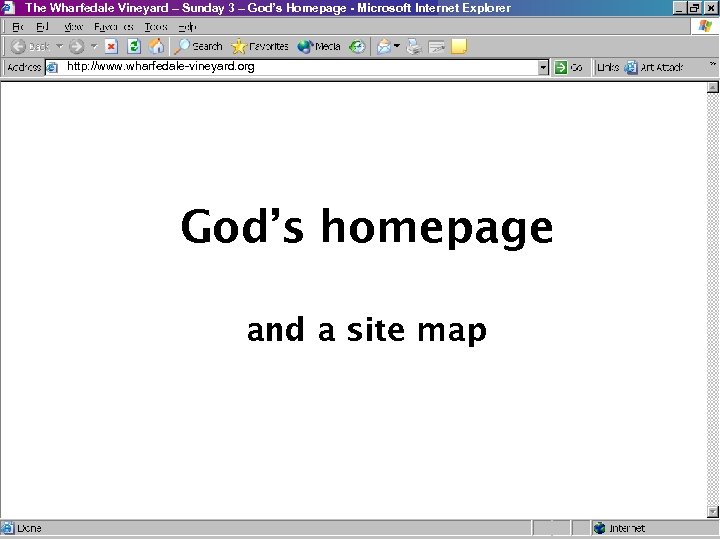Click the scroll up arrow
This screenshot has width=720, height=540.
point(713,87)
